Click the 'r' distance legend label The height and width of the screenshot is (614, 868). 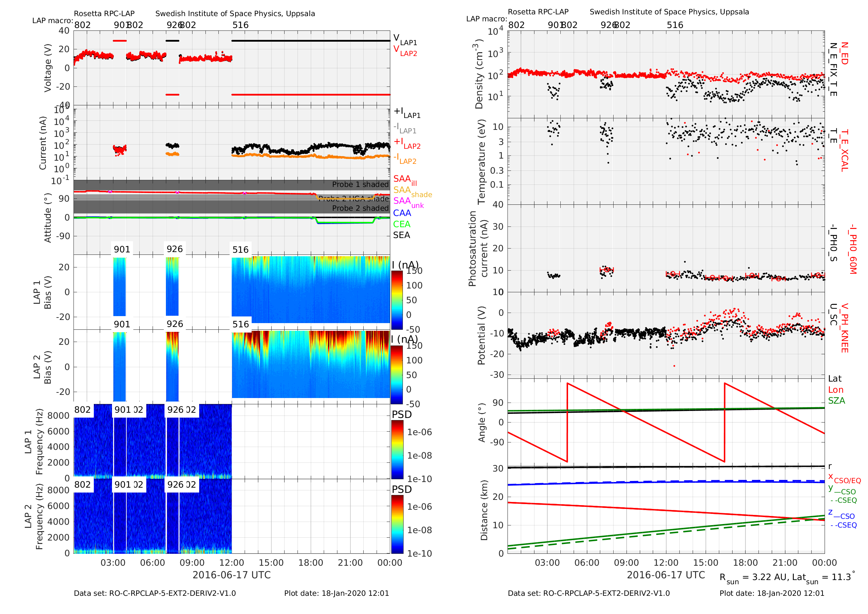[x=830, y=466]
